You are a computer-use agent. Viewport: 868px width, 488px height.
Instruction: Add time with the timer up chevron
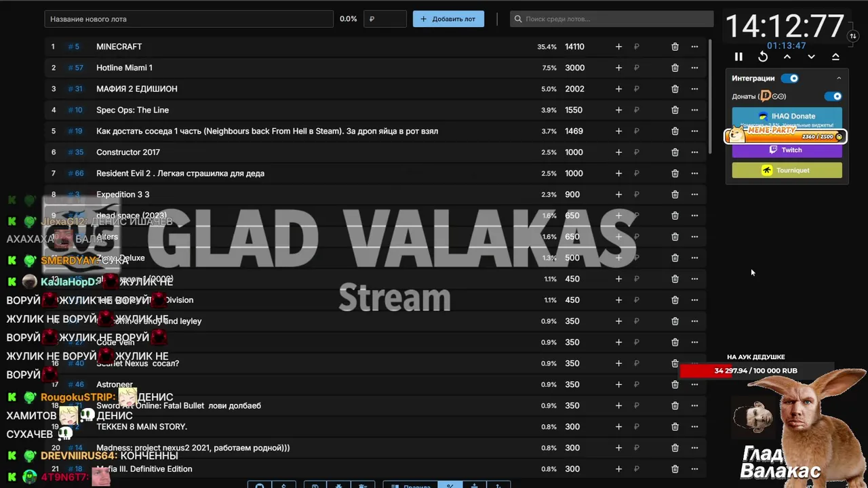[x=787, y=57]
